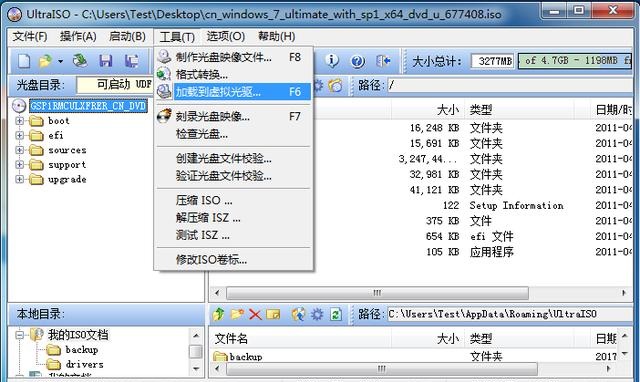Image resolution: width=640 pixels, height=382 pixels.
Task: Expand the boot folder tree node
Action: (x=19, y=121)
